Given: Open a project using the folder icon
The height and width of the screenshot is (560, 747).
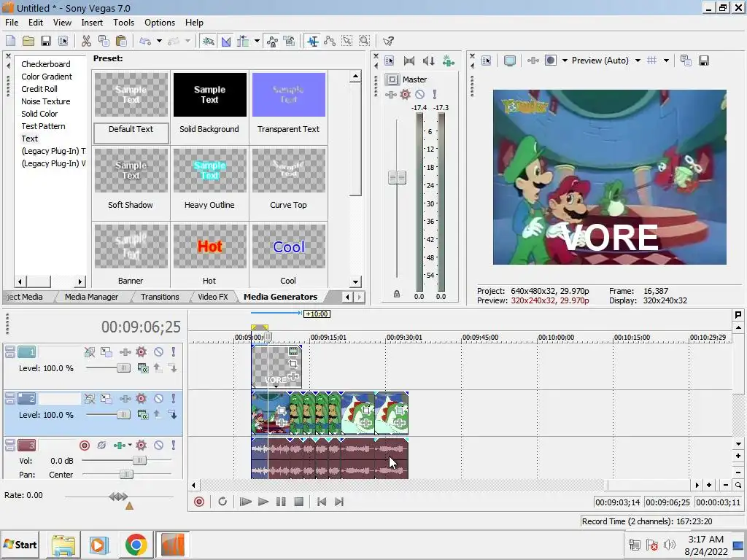Looking at the screenshot, I should [28, 41].
